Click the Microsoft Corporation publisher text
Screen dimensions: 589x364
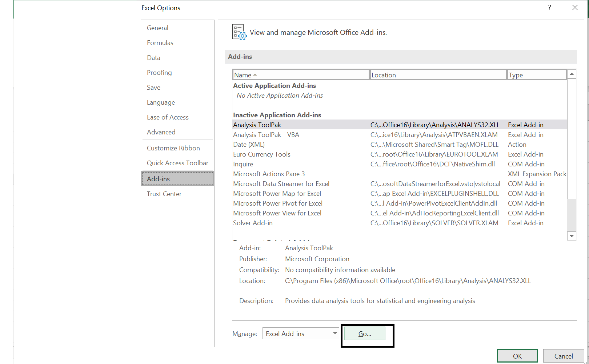pyautogui.click(x=317, y=259)
